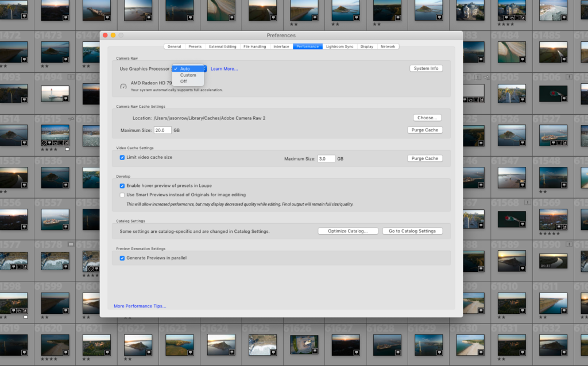This screenshot has width=588, height=366.
Task: Select the File Handling tab
Action: (x=254, y=46)
